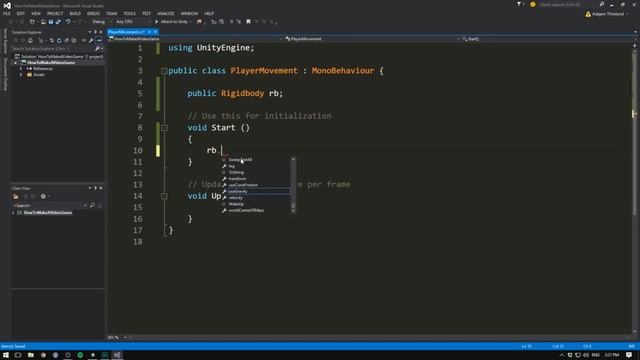Close the PlayerMovement.cs tab
Image resolution: width=640 pixels, height=360 pixels.
click(156, 32)
